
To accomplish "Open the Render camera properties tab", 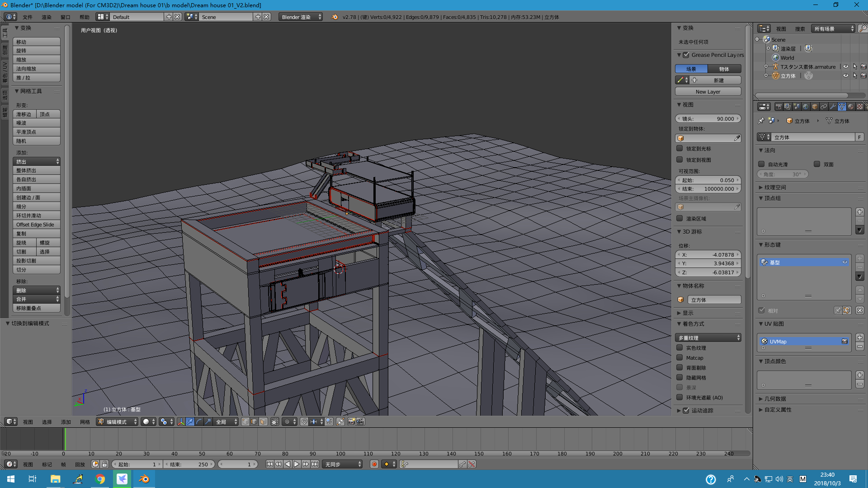I will pyautogui.click(x=778, y=107).
